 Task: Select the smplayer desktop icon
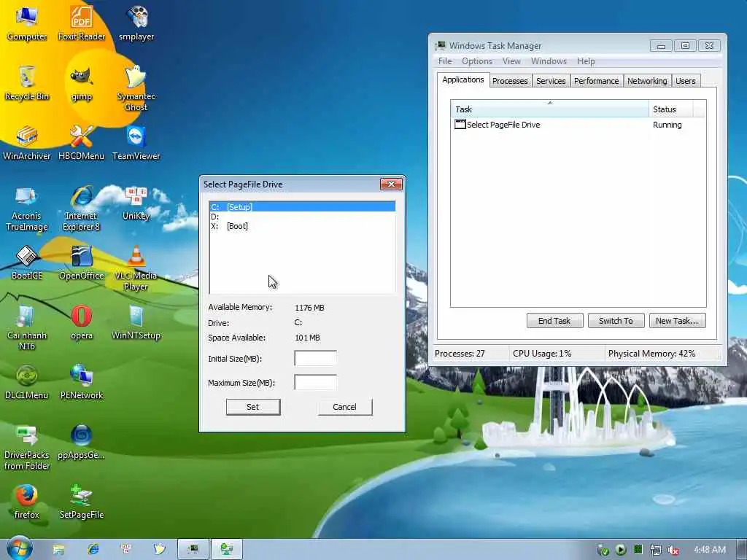(x=136, y=24)
